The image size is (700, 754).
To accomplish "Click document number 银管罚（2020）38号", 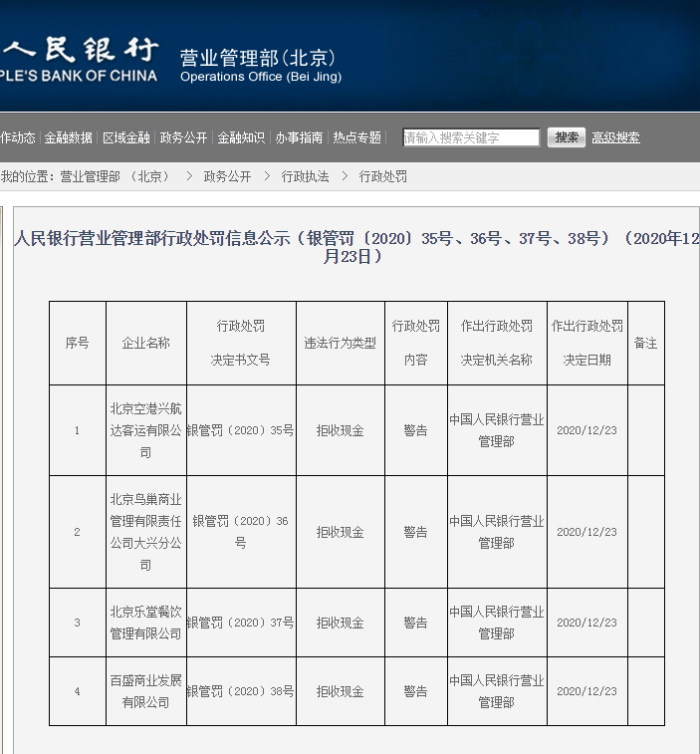I will pyautogui.click(x=241, y=691).
